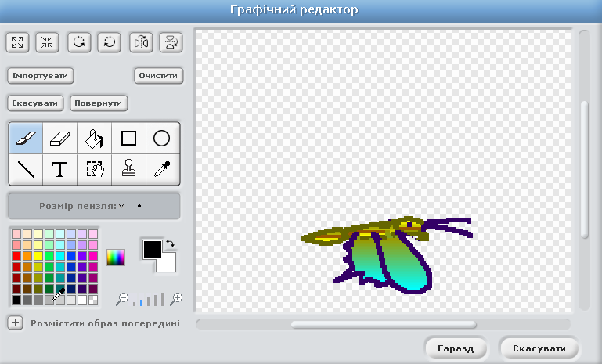This screenshot has height=364, width=602.
Task: Pick the black foreground color box
Action: point(153,250)
